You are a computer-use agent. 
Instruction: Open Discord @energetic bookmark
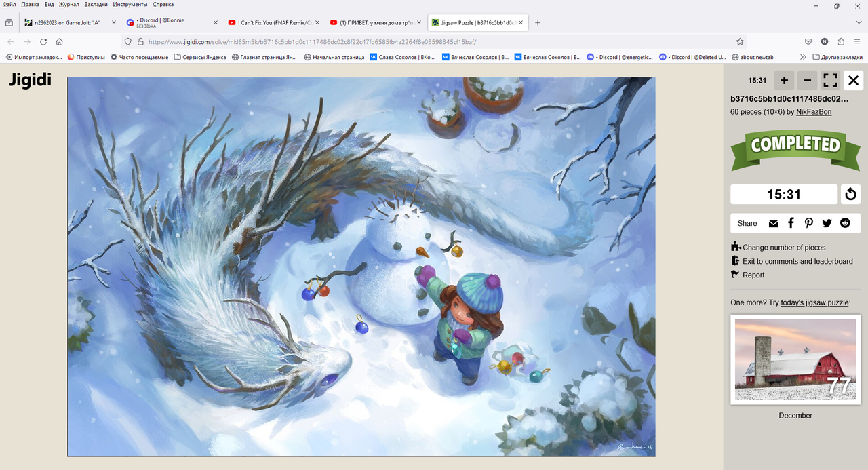tap(618, 57)
